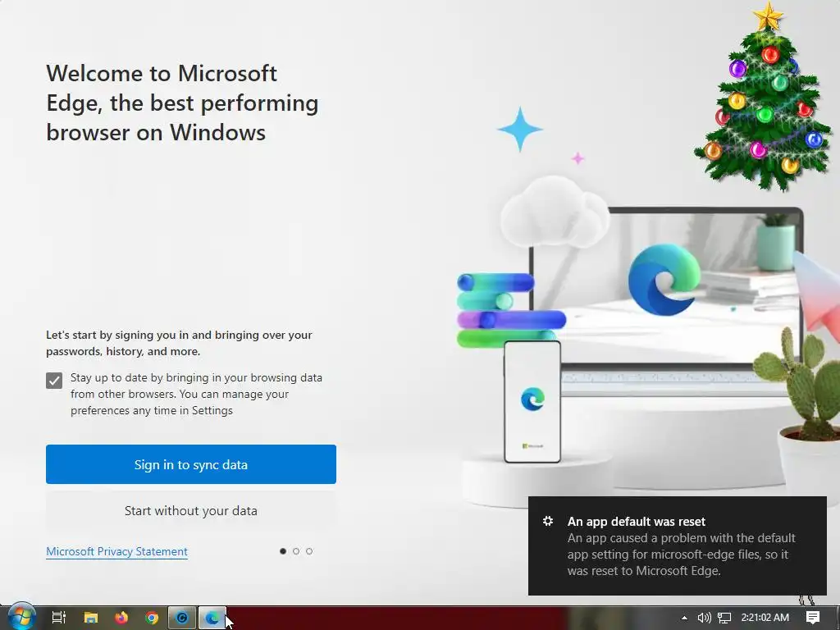Switch to the dark C app on taskbar

click(182, 618)
